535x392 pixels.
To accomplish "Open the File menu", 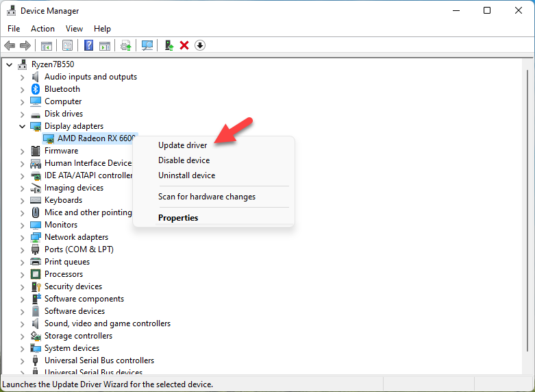I will tap(14, 29).
